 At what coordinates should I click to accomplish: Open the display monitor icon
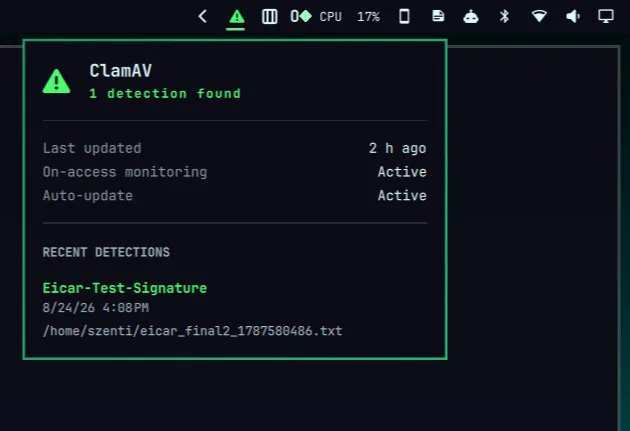click(x=605, y=16)
